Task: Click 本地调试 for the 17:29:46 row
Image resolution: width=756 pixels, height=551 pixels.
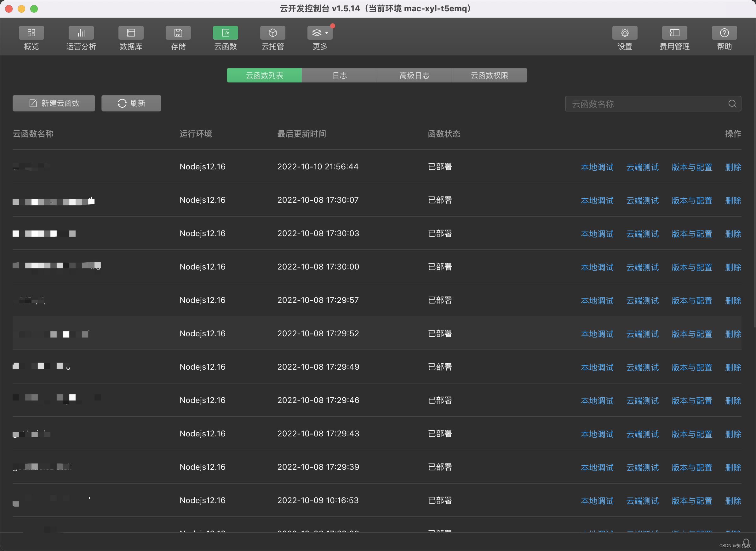Action: (x=597, y=400)
